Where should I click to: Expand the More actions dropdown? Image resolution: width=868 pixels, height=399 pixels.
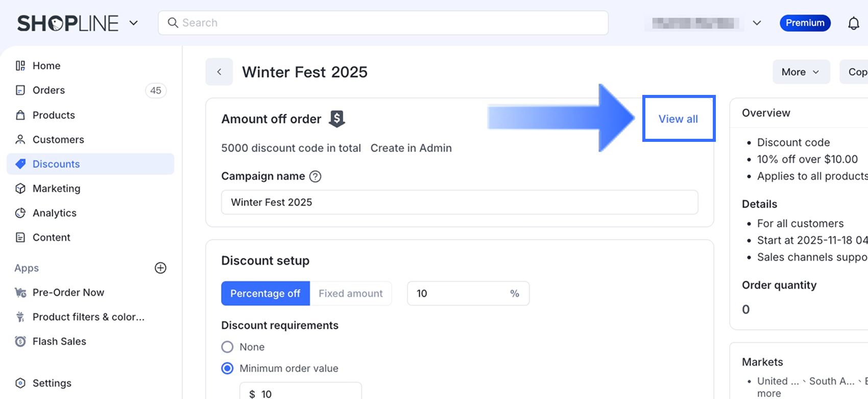tap(800, 72)
